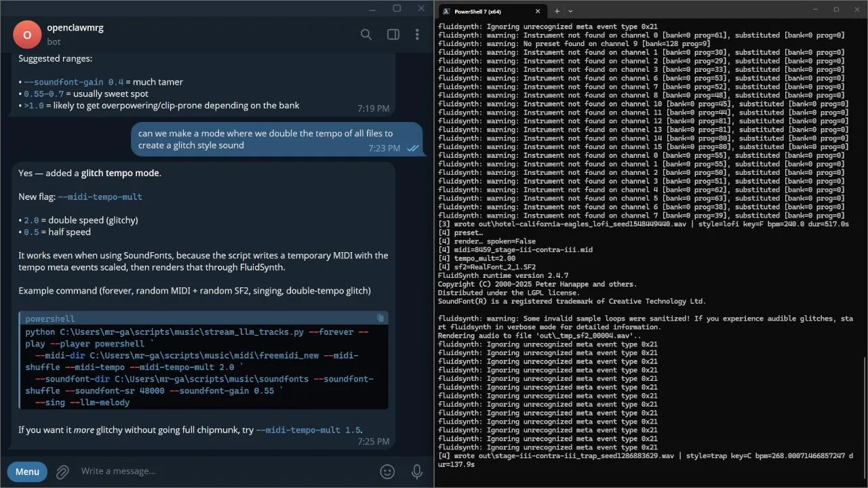Click the 0.55–0.7 range text

pos(44,94)
